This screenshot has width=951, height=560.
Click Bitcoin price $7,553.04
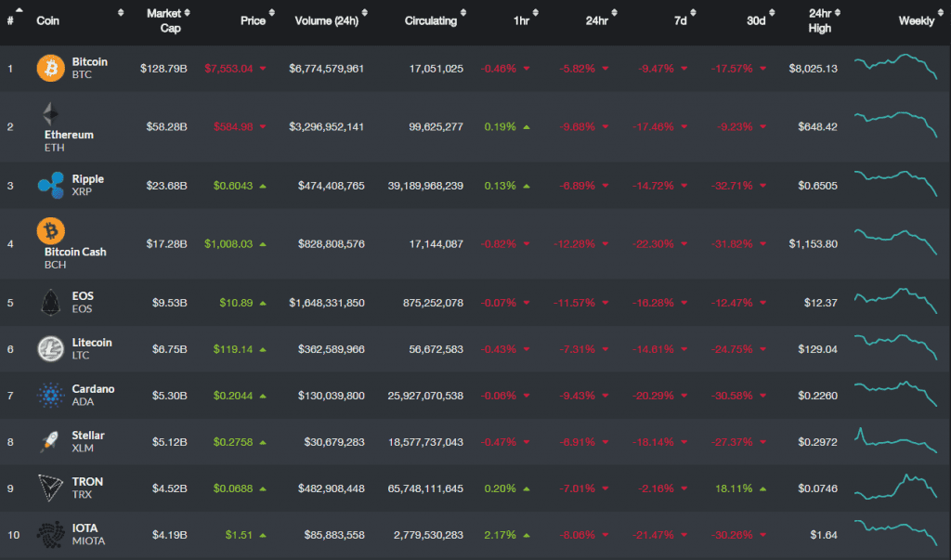[228, 69]
